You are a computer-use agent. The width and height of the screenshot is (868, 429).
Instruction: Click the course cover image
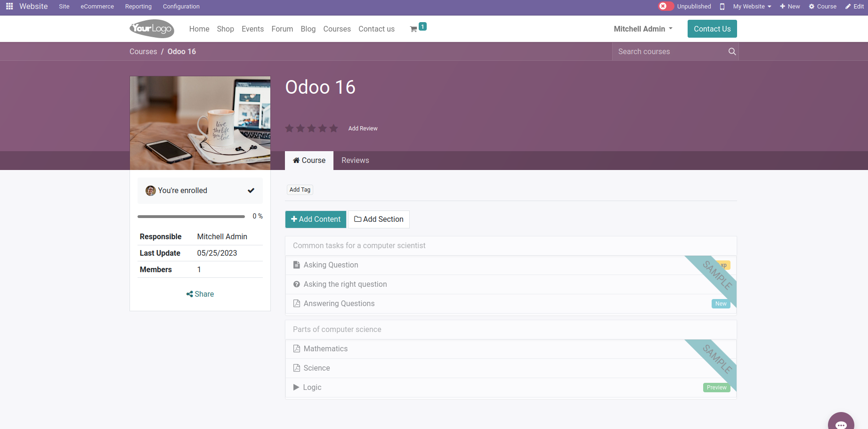200,123
